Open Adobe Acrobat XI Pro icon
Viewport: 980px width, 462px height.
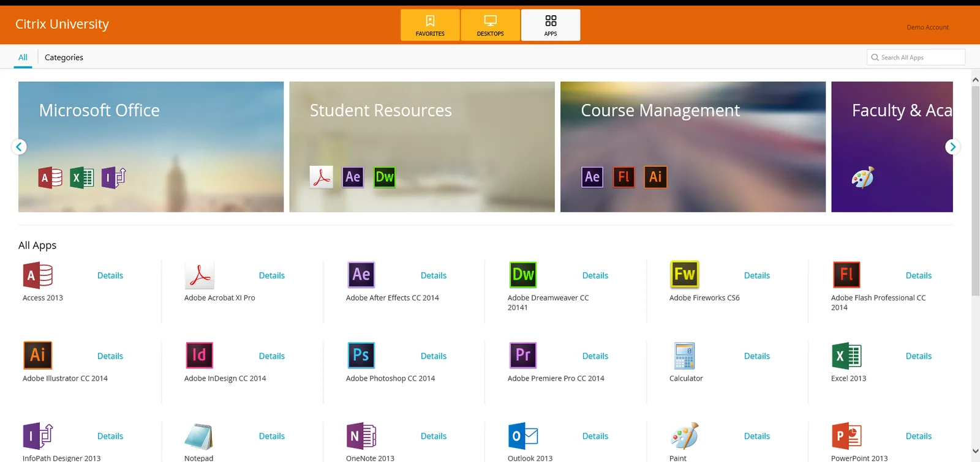pos(199,275)
